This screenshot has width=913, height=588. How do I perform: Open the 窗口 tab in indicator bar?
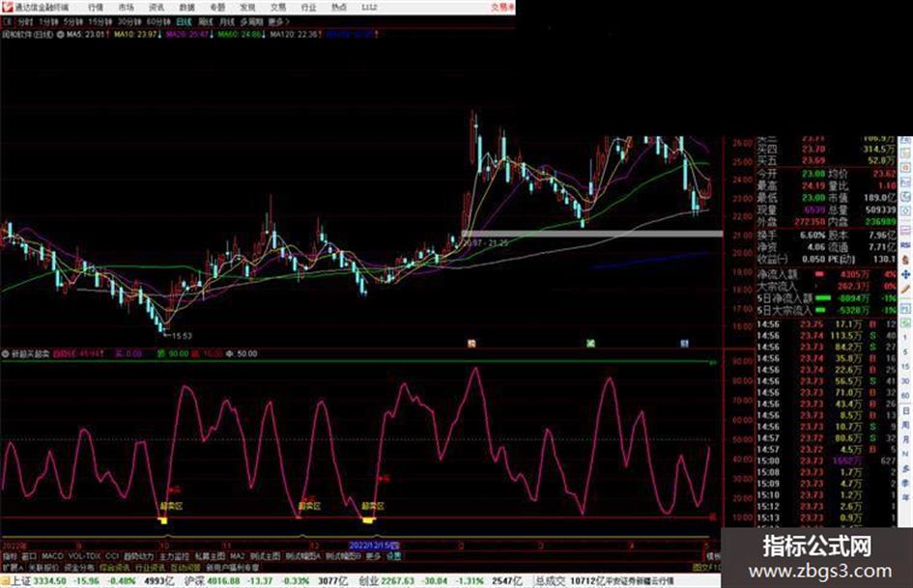[29, 556]
